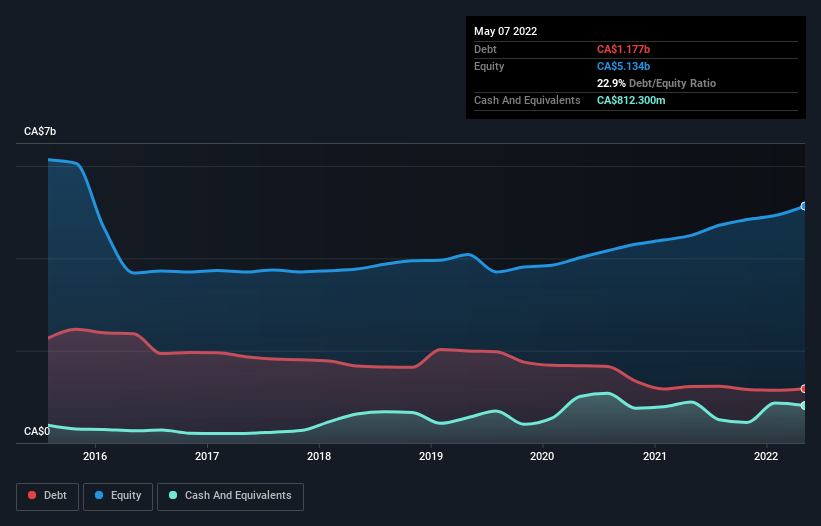Screen dimensions: 821x526
Task: Click the CA$1.177b debt value
Action: coord(623,49)
